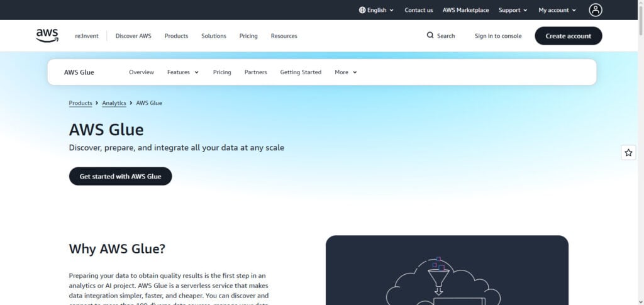This screenshot has width=644, height=305.
Task: Go to the re:Invent link
Action: [x=87, y=36]
